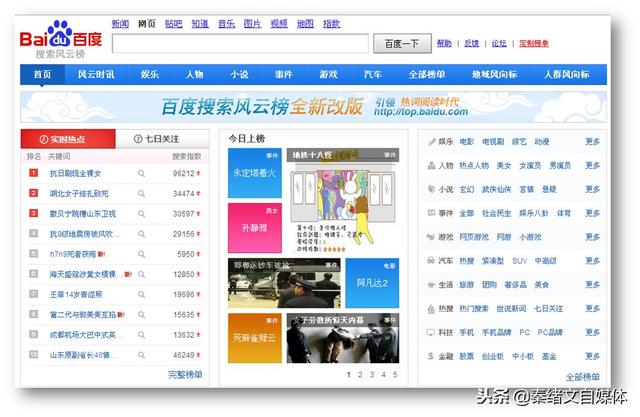This screenshot has height=417, width=640.
Task: Open the 汽车 tab in blue navbar
Action: pos(373,74)
